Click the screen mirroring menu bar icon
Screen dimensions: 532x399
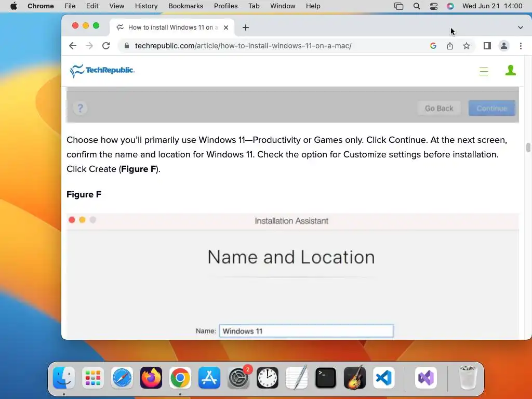(x=398, y=6)
